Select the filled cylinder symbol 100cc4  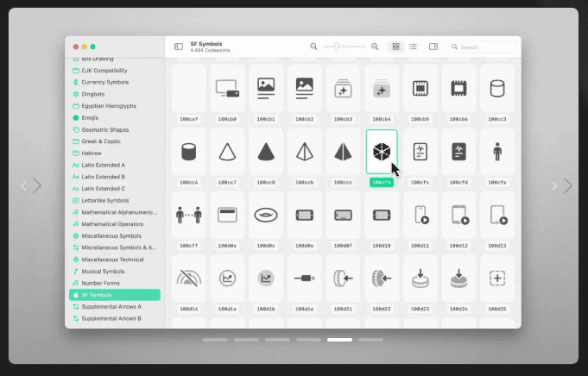click(188, 152)
